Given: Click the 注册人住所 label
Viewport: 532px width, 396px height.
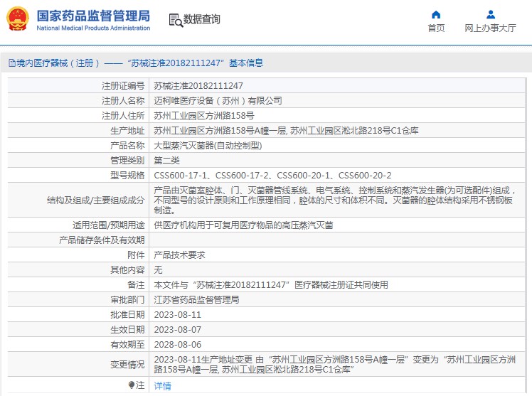Looking at the screenshot, I should coord(123,116).
